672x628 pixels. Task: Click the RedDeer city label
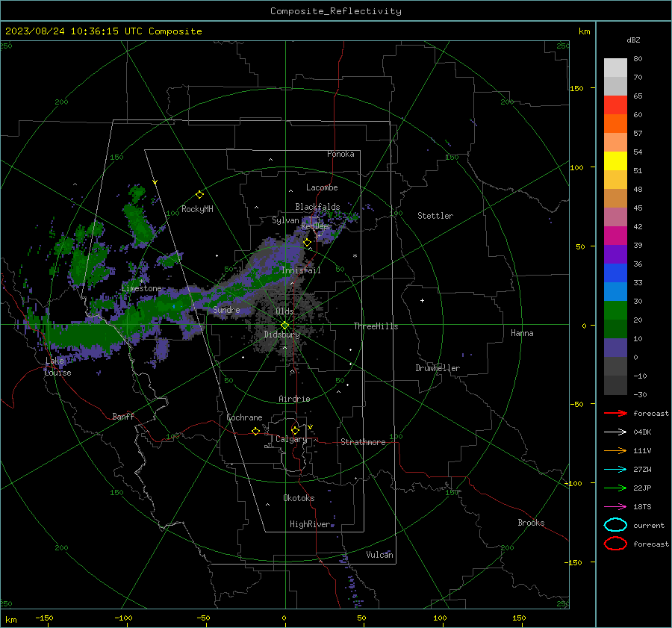[x=317, y=226]
